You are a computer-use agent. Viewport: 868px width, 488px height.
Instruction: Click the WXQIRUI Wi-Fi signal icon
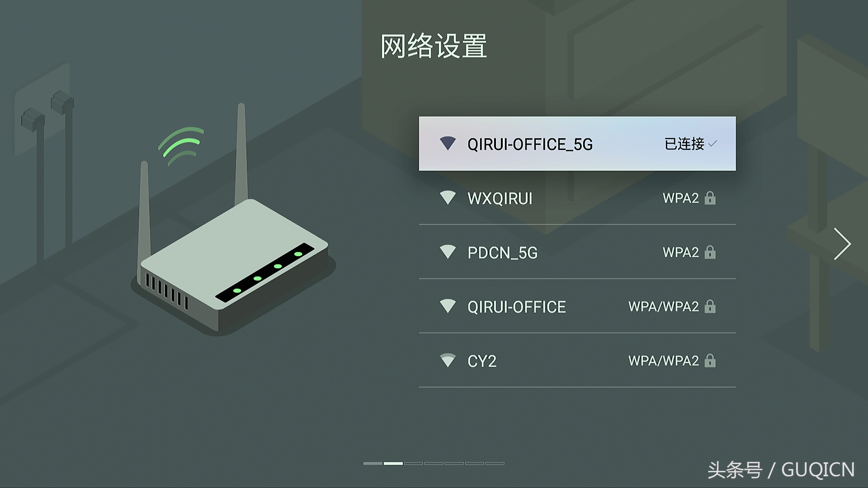point(448,198)
